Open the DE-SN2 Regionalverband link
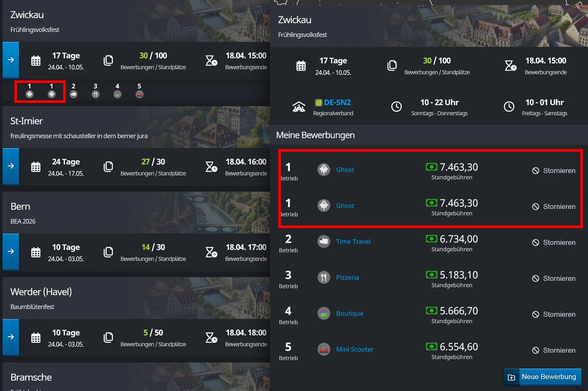Screen dimensions: 588x391 pyautogui.click(x=337, y=103)
